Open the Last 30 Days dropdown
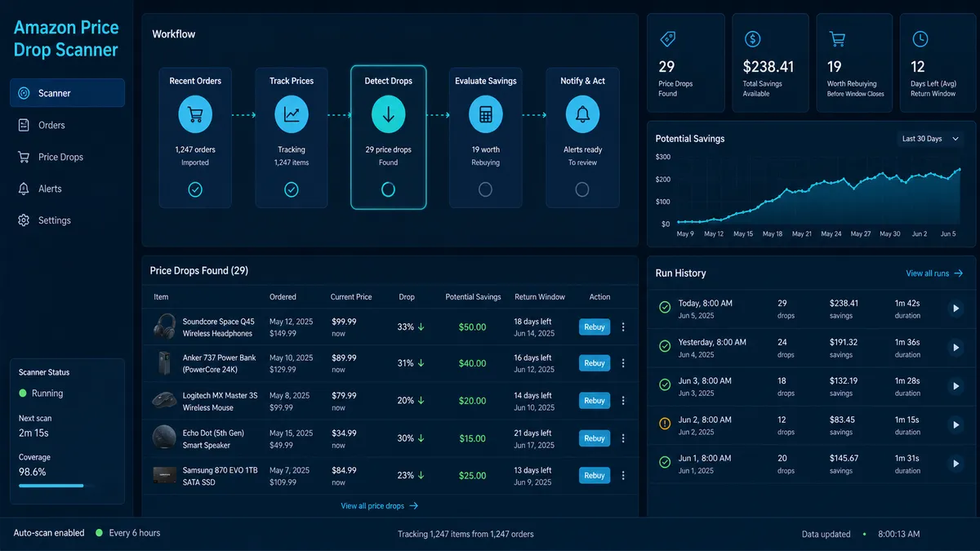Image resolution: width=980 pixels, height=551 pixels. click(x=929, y=139)
